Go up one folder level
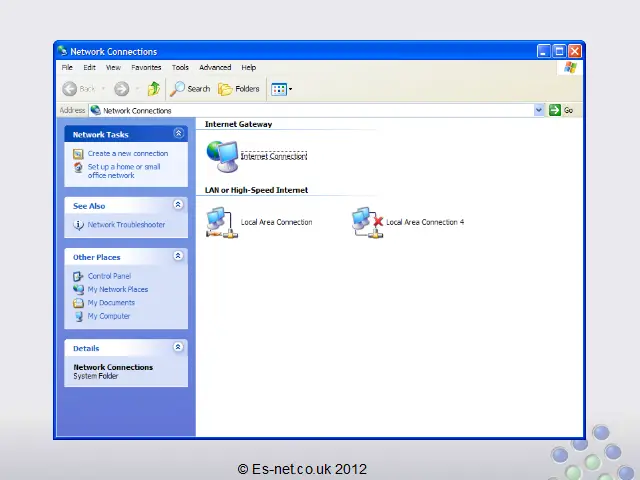This screenshot has height=480, width=640. coord(153,89)
